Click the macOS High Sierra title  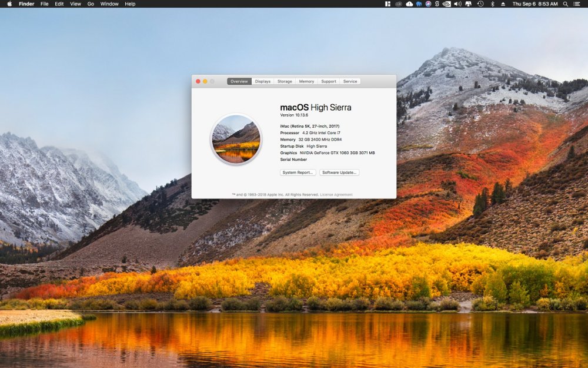(x=316, y=107)
